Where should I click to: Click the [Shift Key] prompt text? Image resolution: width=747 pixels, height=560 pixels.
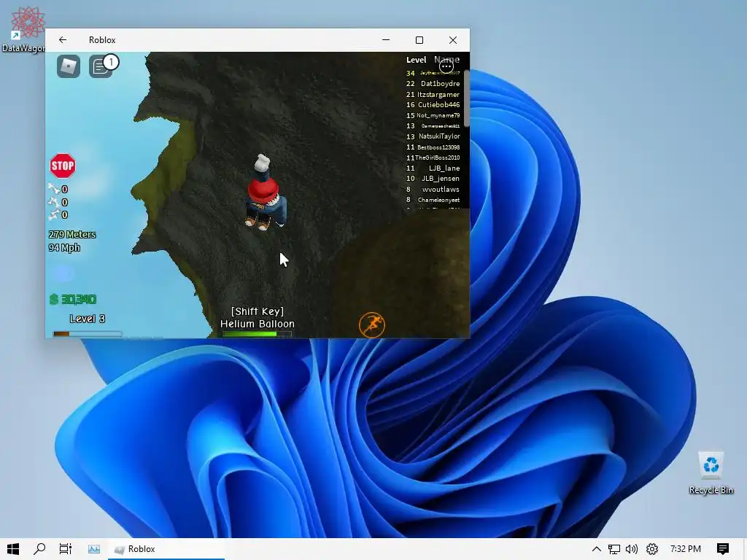(x=258, y=311)
